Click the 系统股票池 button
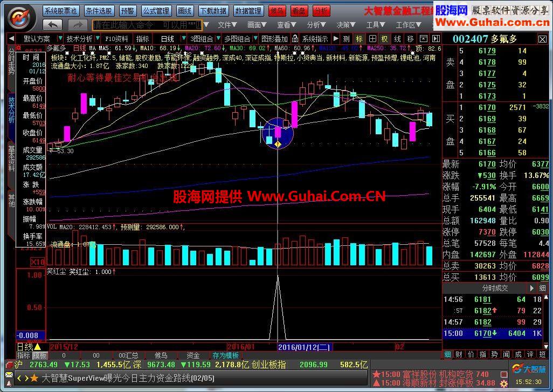This screenshot has width=553, height=392. (x=61, y=11)
